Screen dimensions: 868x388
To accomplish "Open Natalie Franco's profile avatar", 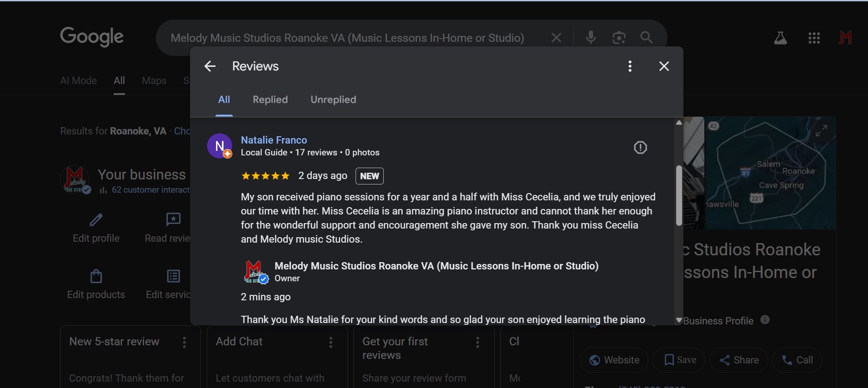I will coord(220,146).
